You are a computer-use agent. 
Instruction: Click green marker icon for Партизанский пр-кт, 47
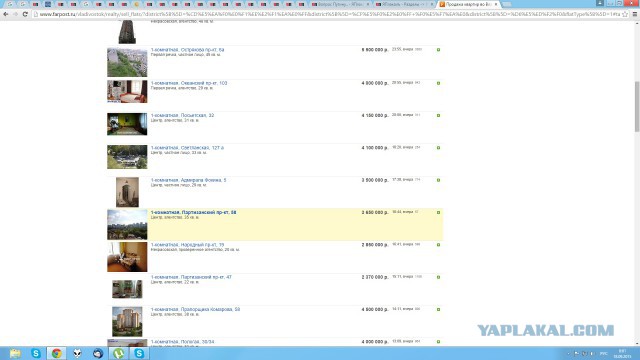pyautogui.click(x=438, y=277)
